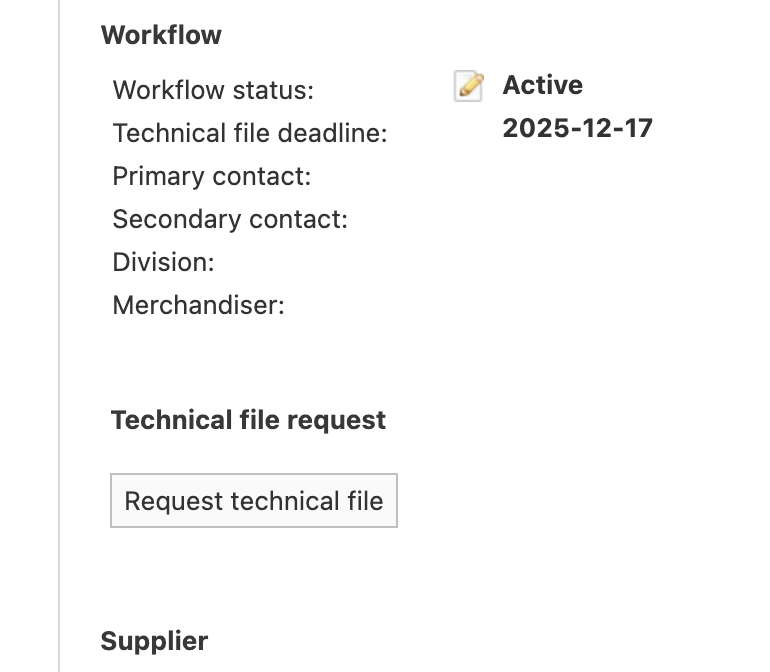Screen dimensions: 770x672
Task: Click the Secondary contact label
Action: [x=230, y=219]
